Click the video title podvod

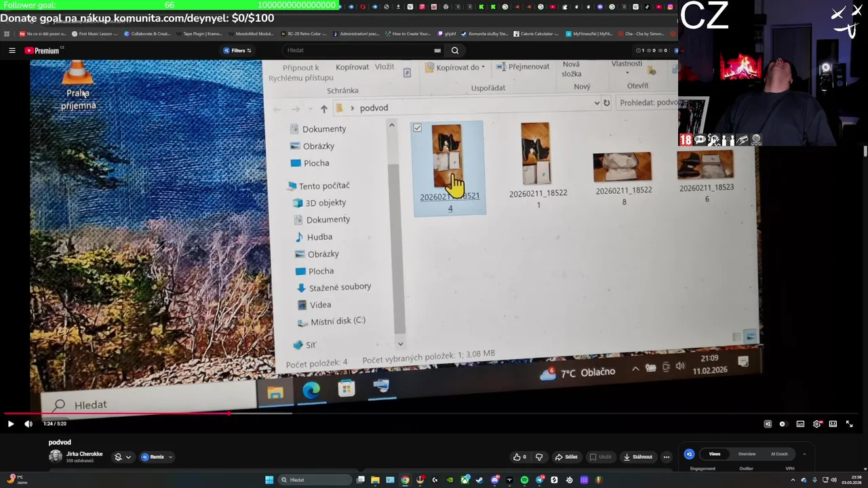point(60,442)
